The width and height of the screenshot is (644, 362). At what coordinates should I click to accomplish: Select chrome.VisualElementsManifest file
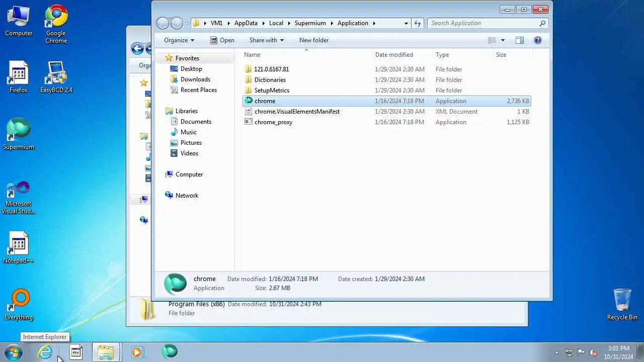click(x=297, y=112)
